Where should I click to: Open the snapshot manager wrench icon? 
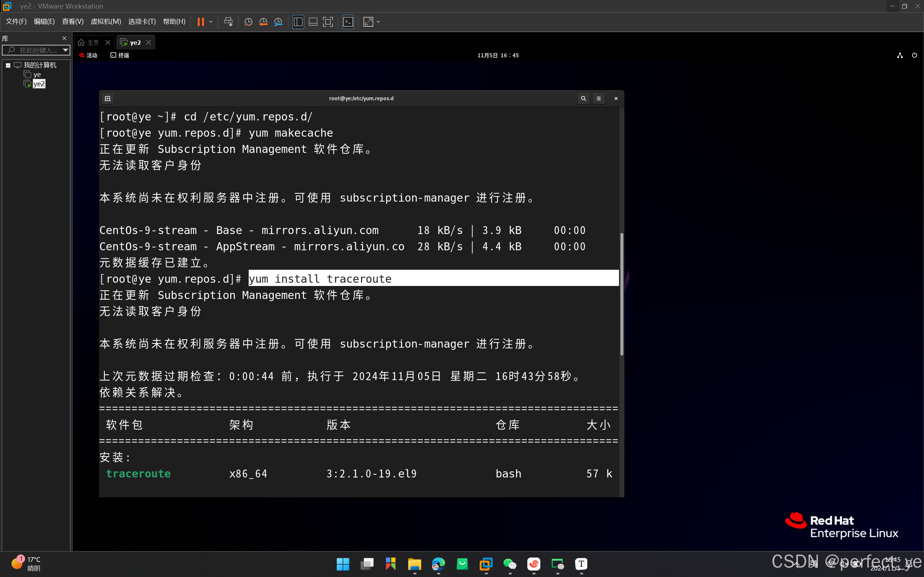click(278, 22)
